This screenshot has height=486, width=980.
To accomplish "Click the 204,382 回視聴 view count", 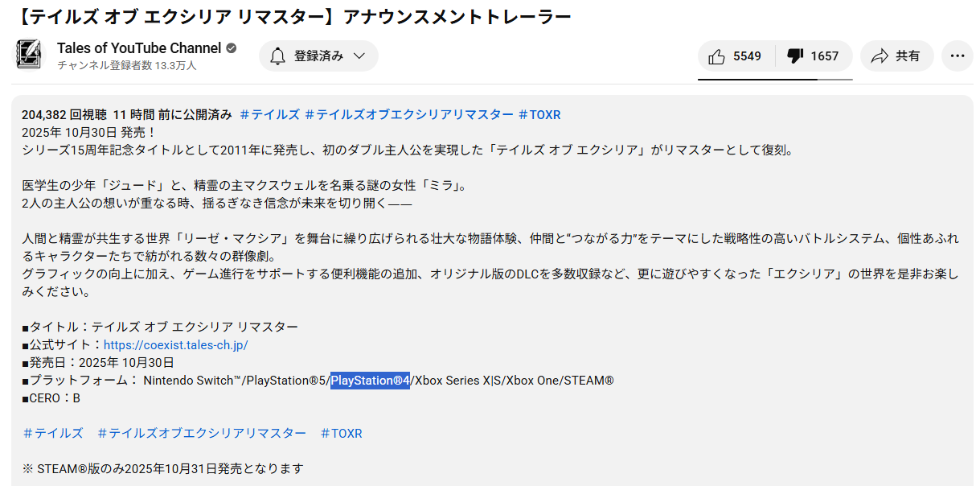I will tap(64, 114).
